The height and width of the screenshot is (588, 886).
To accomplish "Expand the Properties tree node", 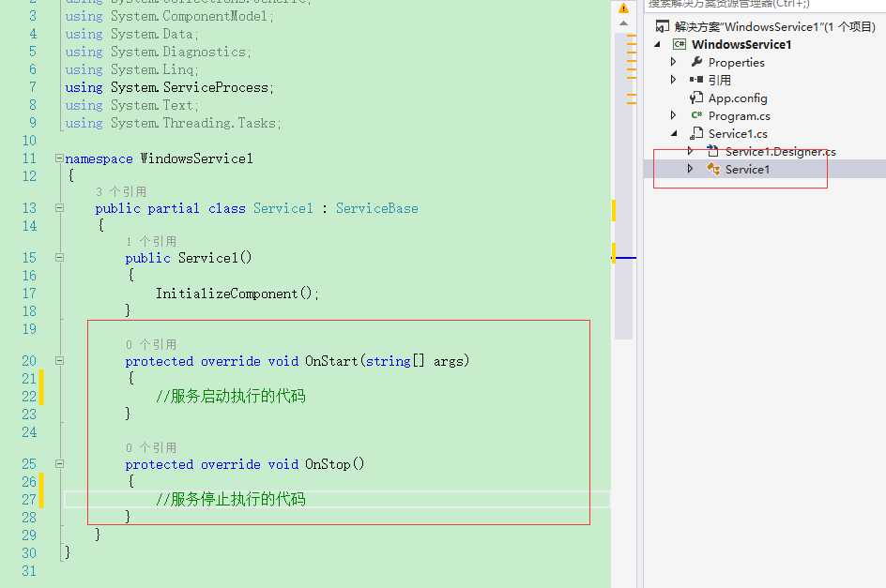I will (673, 62).
